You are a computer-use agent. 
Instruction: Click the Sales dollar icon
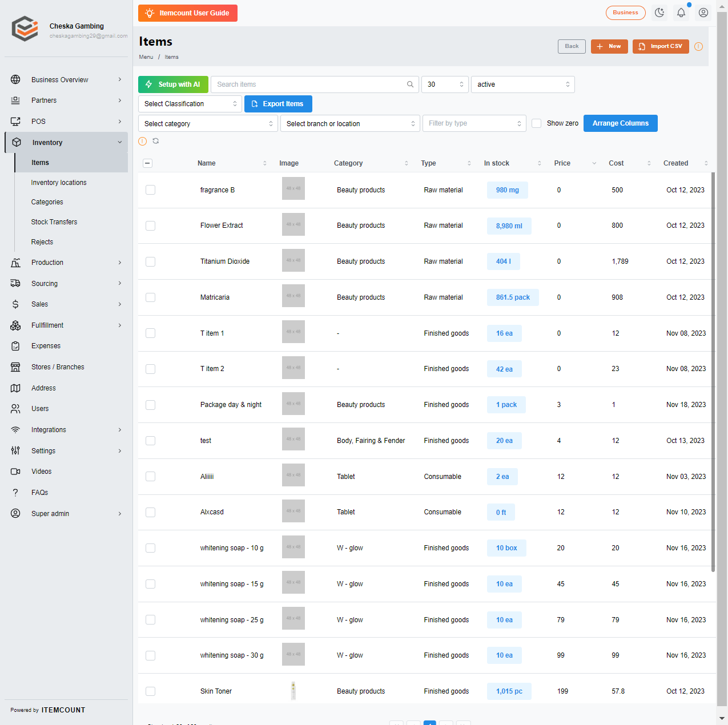[15, 304]
